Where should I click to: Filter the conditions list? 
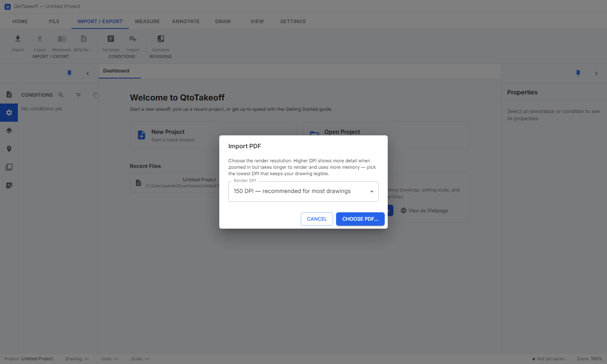(79, 95)
